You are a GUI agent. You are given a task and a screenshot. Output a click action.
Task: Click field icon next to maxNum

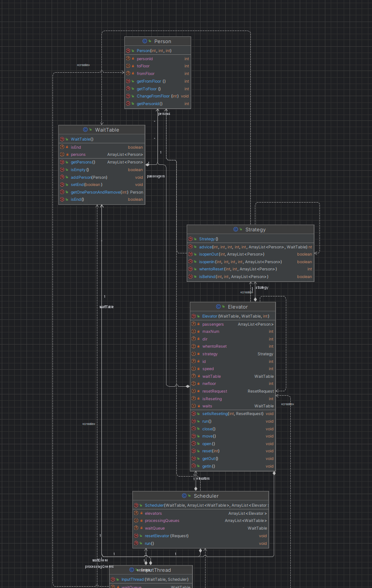coord(194,332)
